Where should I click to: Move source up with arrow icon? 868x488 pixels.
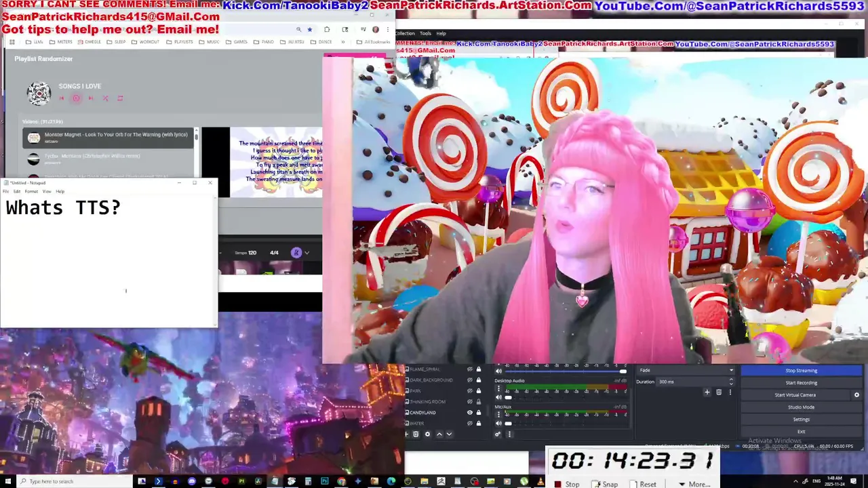439,434
